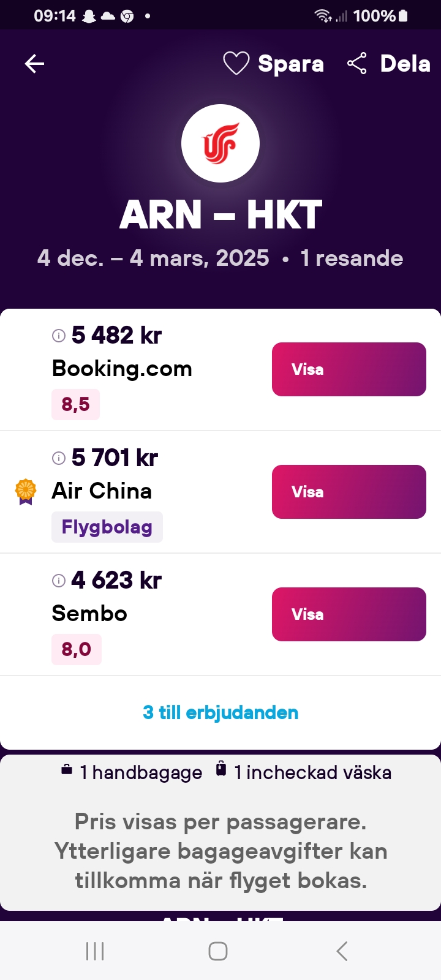Viewport: 441px width, 980px height.
Task: Open info icon beside 5 701 kr
Action: pos(59,458)
